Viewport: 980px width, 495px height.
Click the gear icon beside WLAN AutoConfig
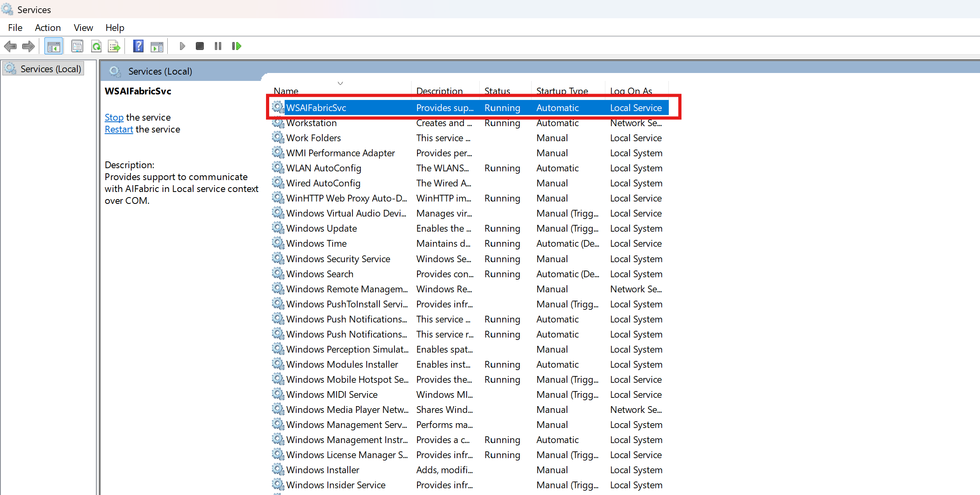pyautogui.click(x=278, y=168)
